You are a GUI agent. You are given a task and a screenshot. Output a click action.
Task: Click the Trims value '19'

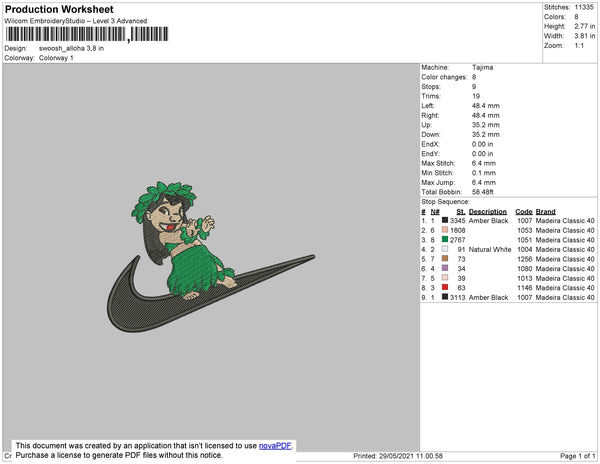(x=476, y=96)
